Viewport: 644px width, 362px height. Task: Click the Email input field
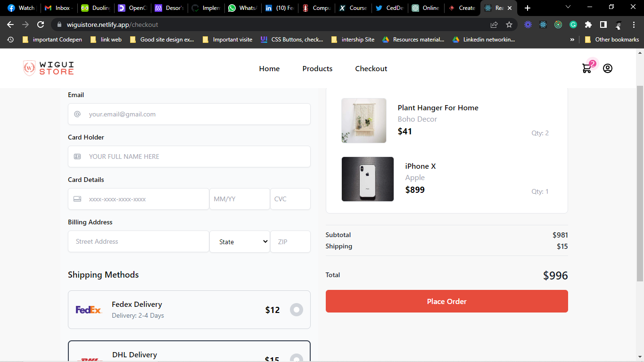(189, 114)
